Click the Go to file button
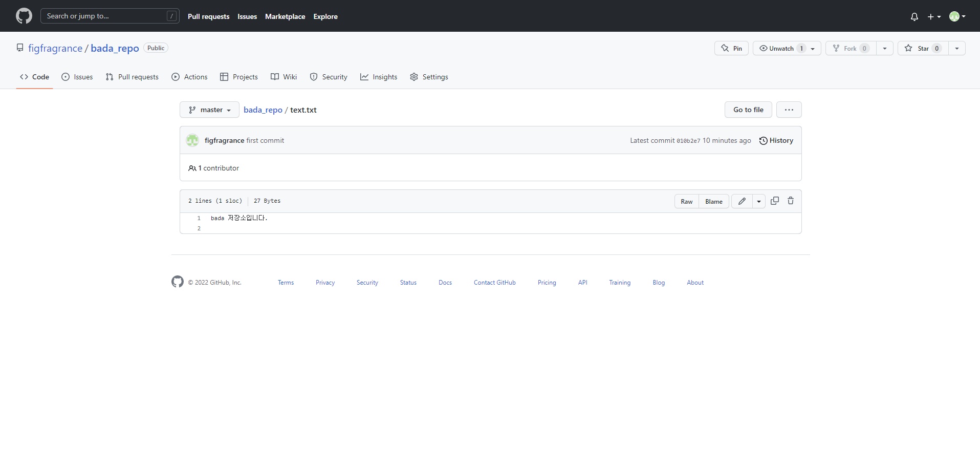The height and width of the screenshot is (472, 980). click(x=748, y=110)
